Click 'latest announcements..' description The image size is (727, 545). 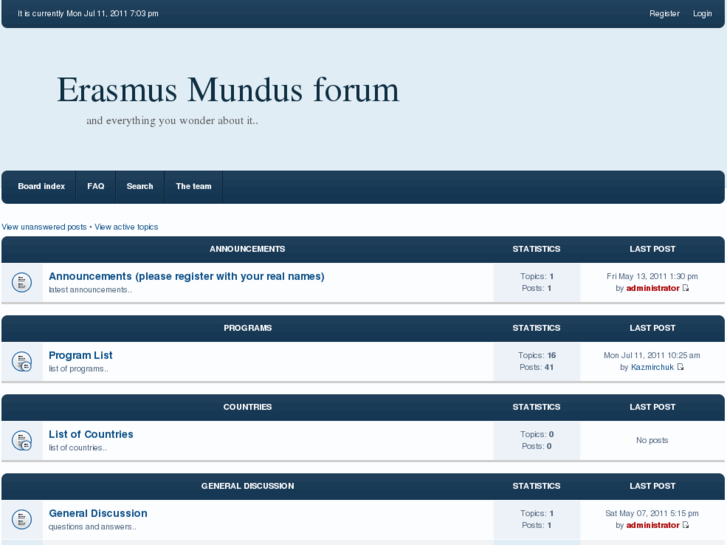pos(90,289)
